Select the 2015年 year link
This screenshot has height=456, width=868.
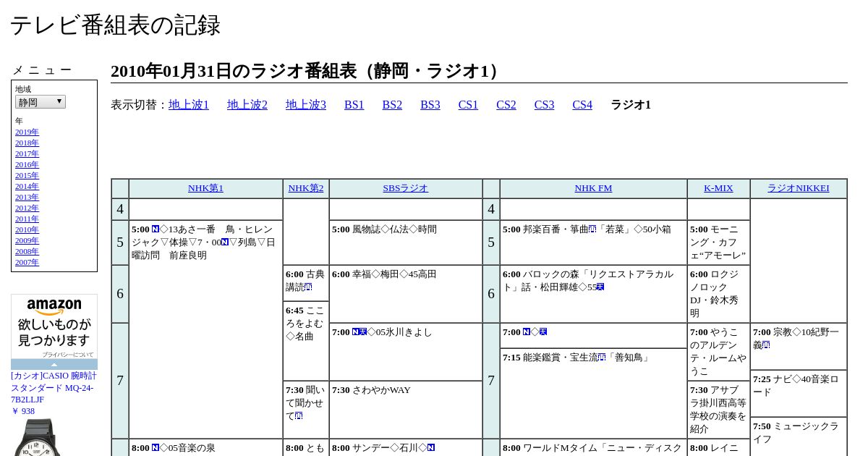[27, 175]
